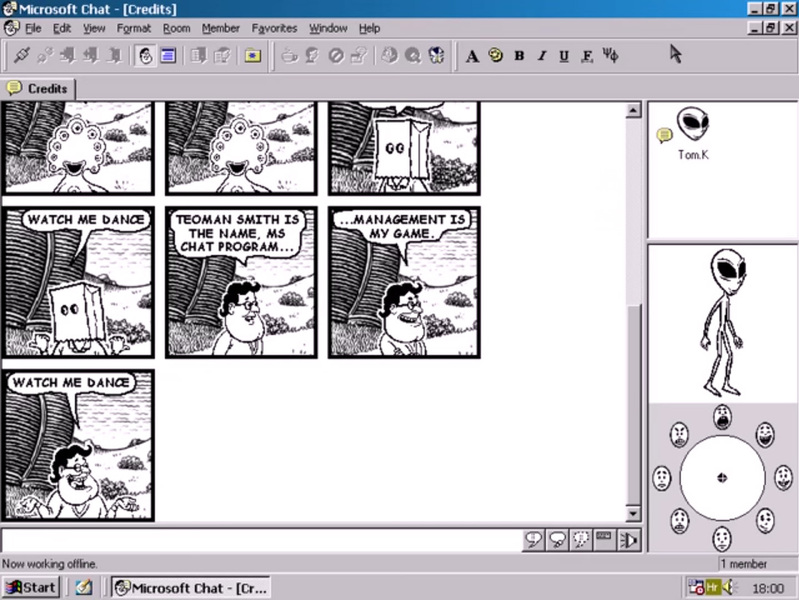This screenshot has width=799, height=600.
Task: Toggle Italic formatting
Action: click(542, 56)
